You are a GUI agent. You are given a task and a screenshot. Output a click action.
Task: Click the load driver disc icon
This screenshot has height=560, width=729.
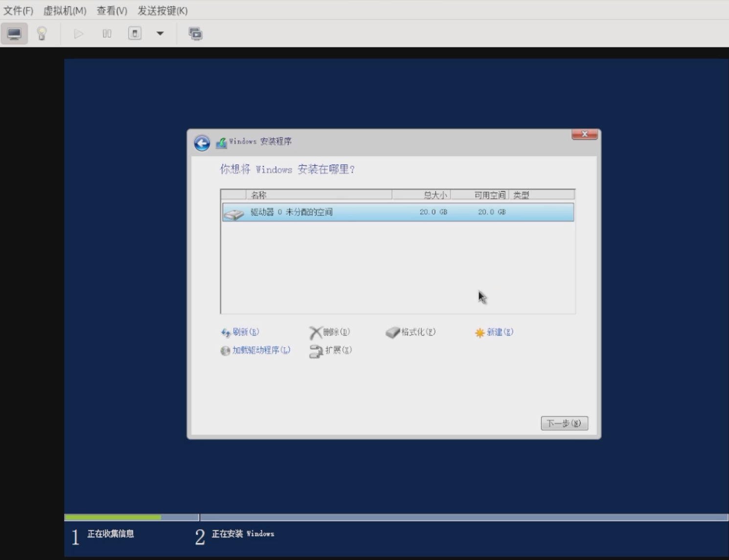tap(225, 351)
